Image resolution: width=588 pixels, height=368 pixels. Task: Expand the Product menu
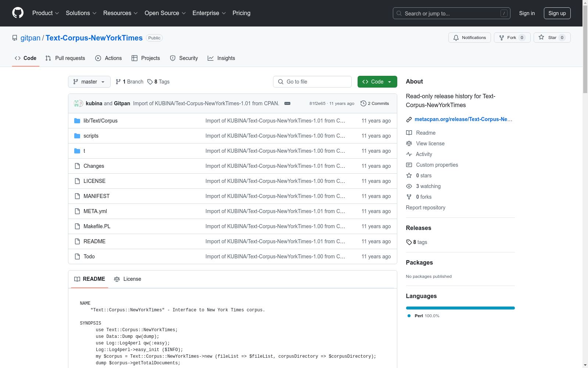pos(46,13)
